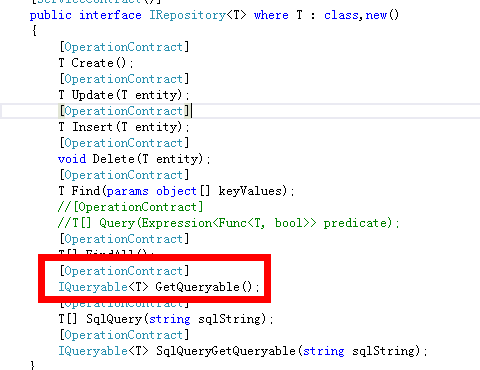Image resolution: width=480 pixels, height=370 pixels.
Task: Click the commented-out //[OperationContract] line
Action: click(x=130, y=207)
